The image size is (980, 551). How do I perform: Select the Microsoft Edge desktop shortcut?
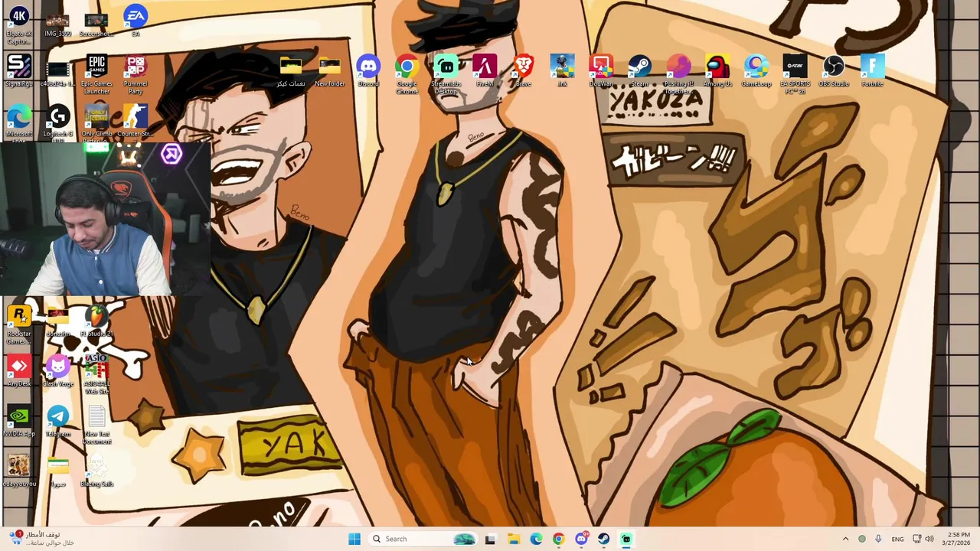19,124
